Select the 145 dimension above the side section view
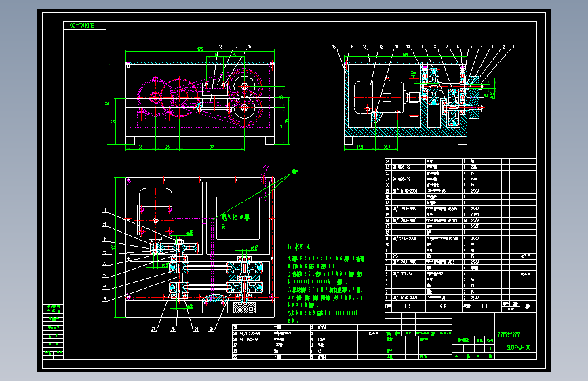This screenshot has height=381, width=588. tap(405, 55)
